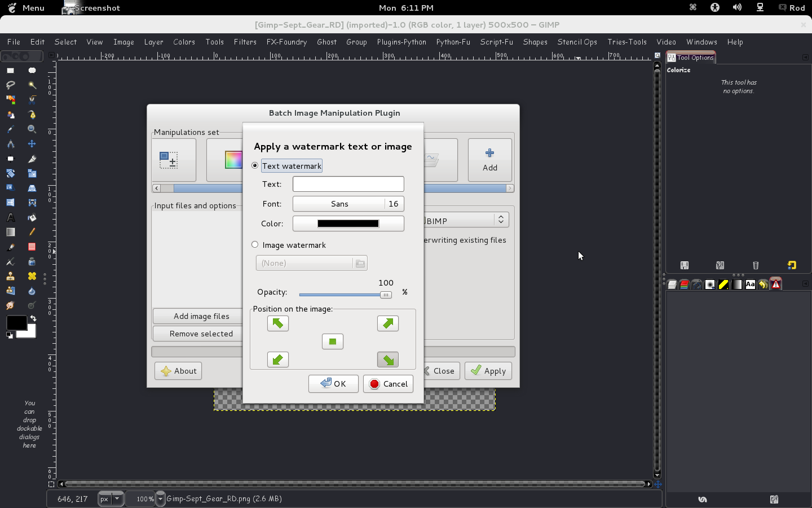Select the Paintbrush tool

[10, 247]
